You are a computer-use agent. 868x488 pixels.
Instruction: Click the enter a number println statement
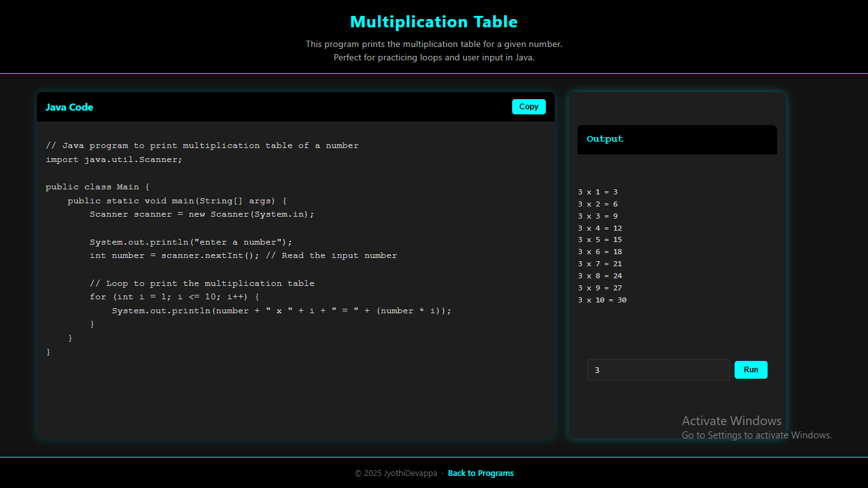tap(191, 241)
